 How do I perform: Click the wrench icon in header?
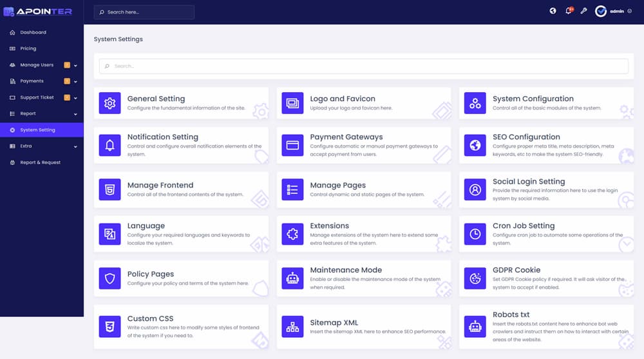(x=583, y=11)
